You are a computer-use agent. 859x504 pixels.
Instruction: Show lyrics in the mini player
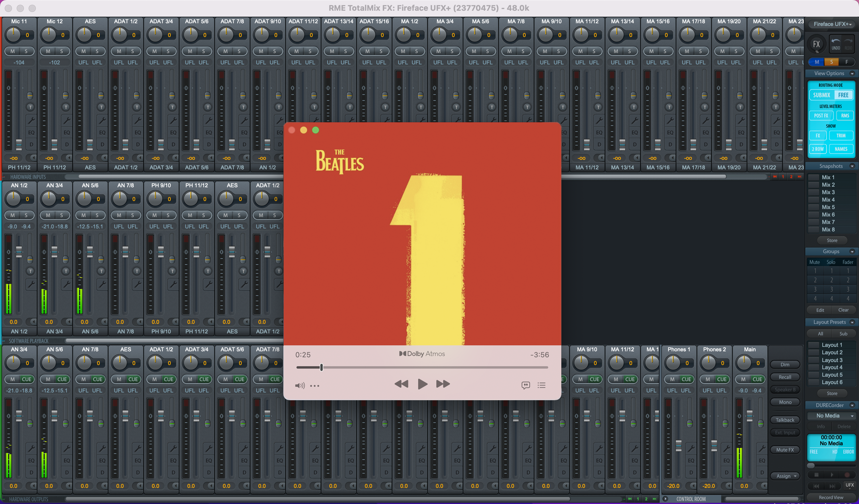pos(526,385)
